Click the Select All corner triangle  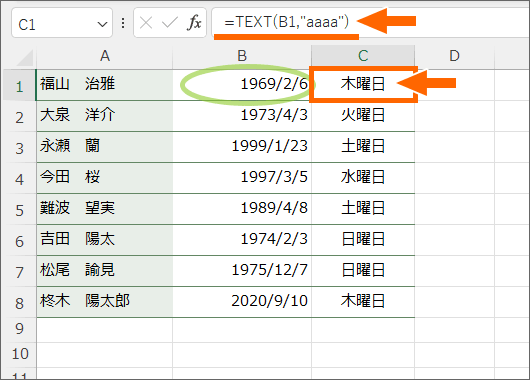click(x=25, y=57)
